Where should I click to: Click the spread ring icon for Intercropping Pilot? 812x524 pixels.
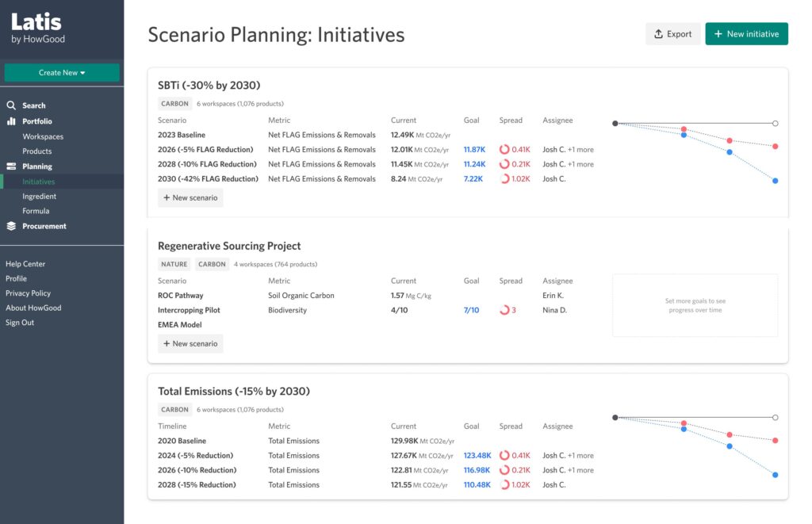point(504,310)
